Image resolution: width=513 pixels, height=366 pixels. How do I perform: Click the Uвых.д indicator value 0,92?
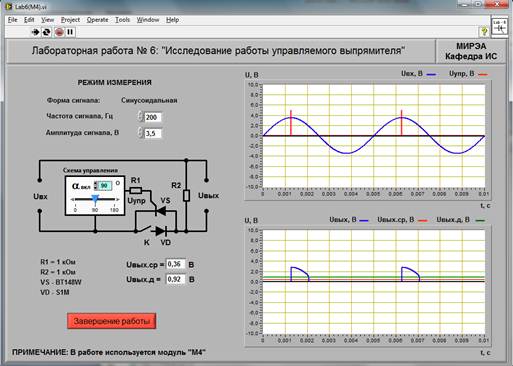pyautogui.click(x=176, y=279)
